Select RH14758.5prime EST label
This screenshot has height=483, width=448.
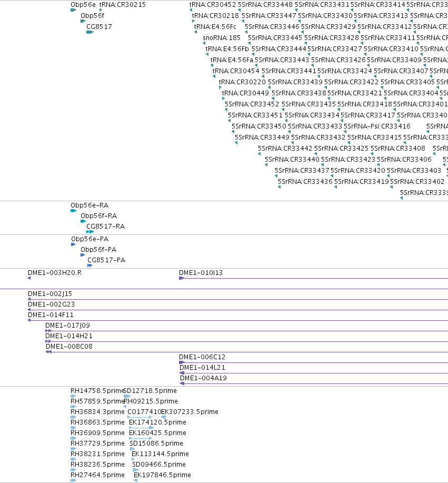coord(97,391)
